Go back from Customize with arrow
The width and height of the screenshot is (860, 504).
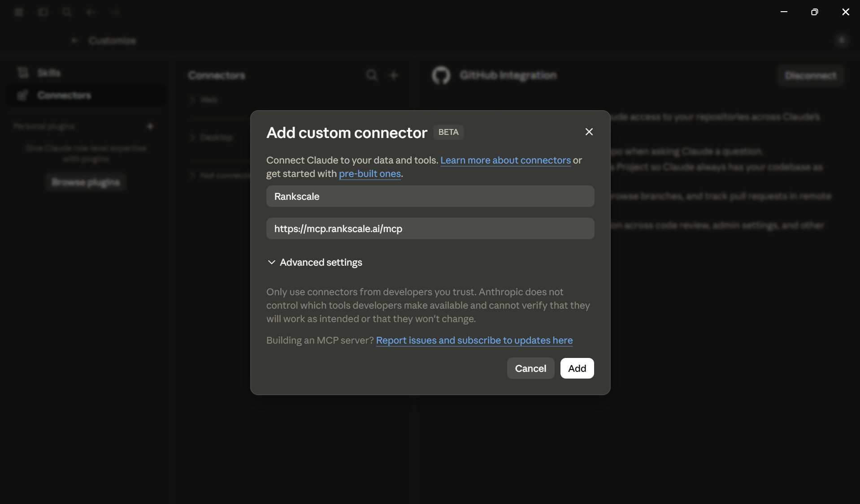pos(75,40)
